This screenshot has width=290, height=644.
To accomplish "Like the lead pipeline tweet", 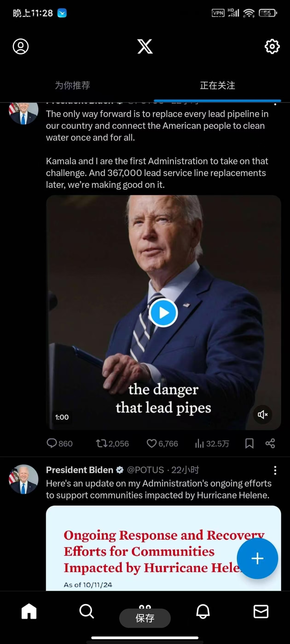I will click(152, 443).
